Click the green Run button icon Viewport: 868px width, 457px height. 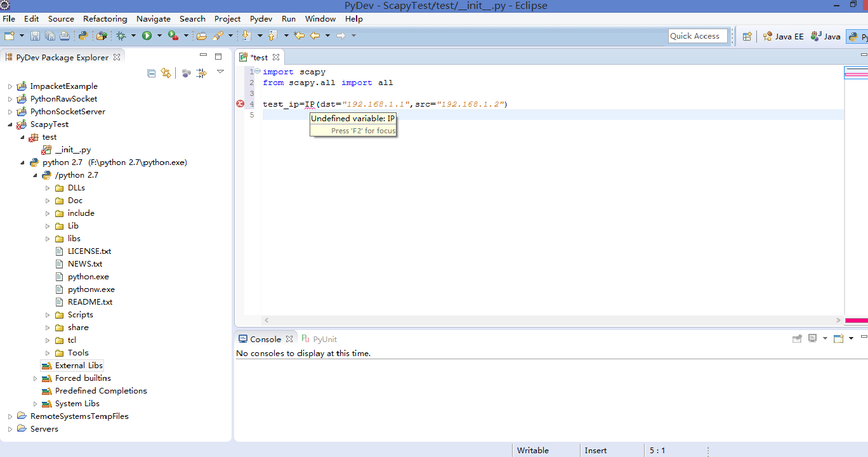point(147,36)
